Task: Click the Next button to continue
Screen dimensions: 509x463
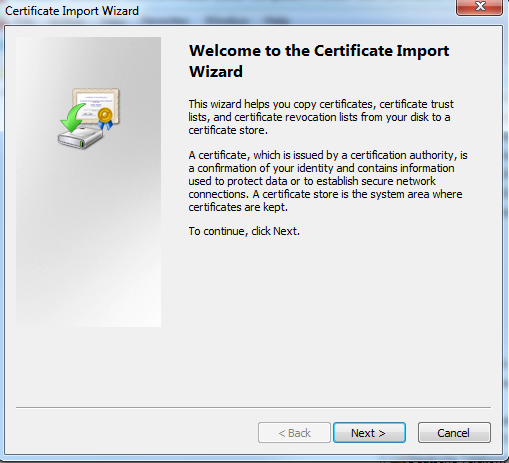Action: (369, 433)
